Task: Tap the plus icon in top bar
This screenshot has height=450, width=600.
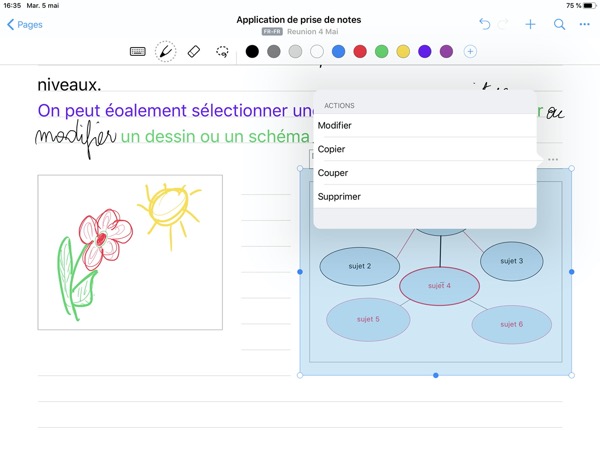Action: click(x=531, y=24)
